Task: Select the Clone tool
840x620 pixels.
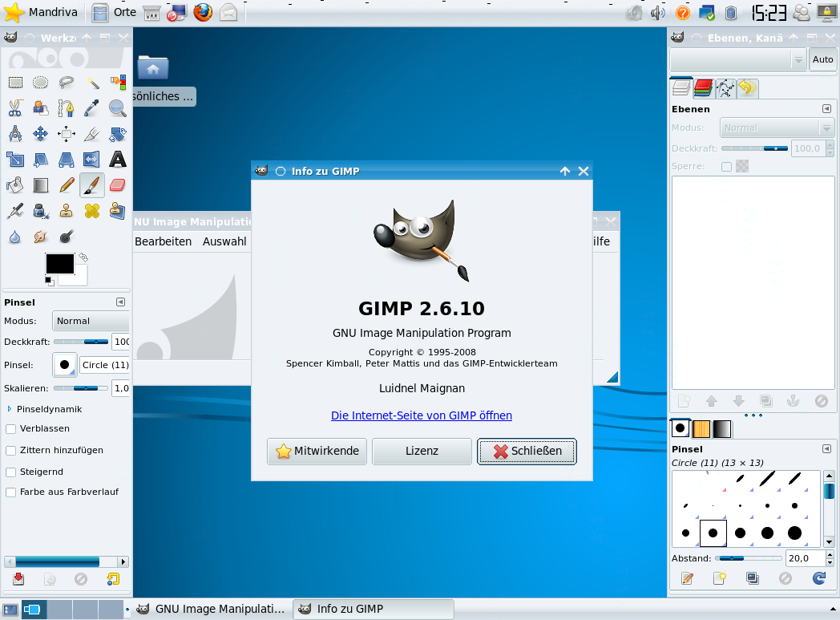Action: click(x=66, y=210)
